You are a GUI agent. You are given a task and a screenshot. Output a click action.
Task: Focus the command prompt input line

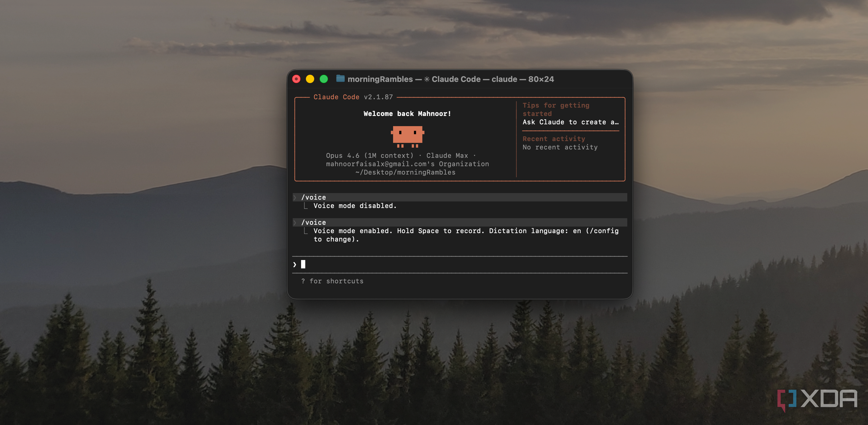click(x=460, y=265)
